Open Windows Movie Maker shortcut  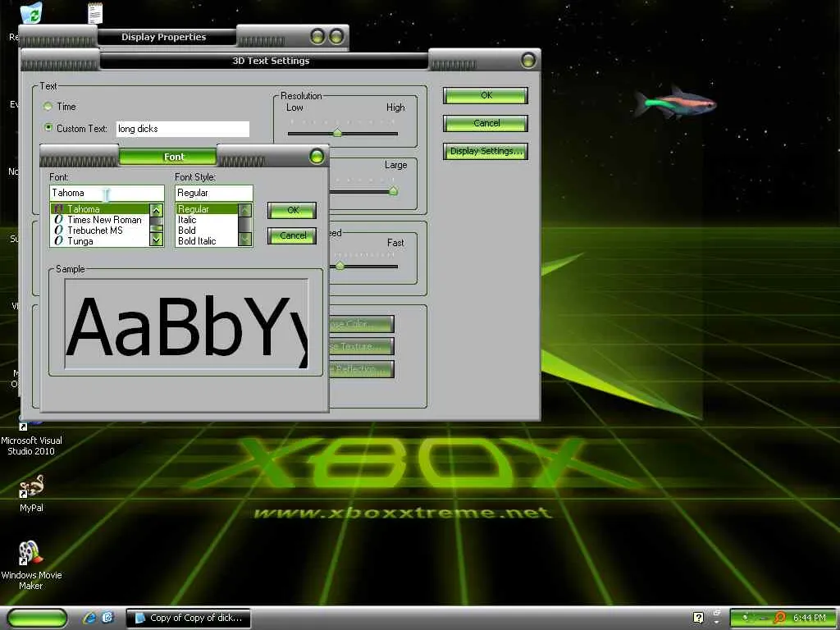click(31, 565)
